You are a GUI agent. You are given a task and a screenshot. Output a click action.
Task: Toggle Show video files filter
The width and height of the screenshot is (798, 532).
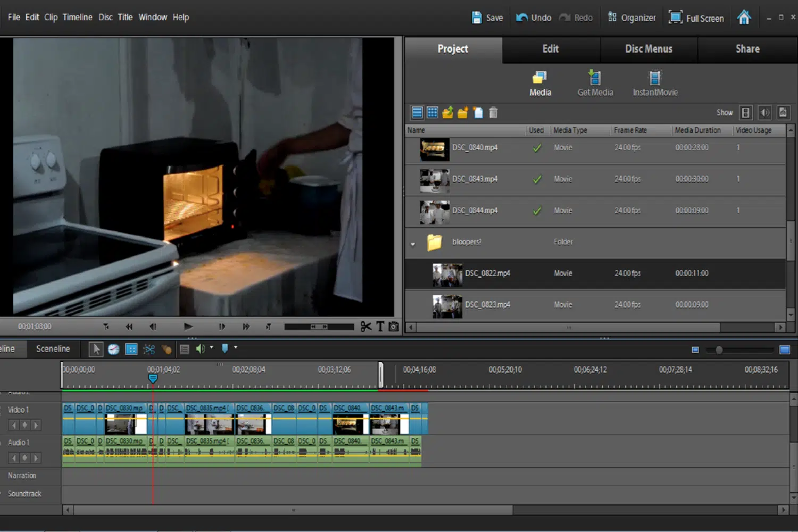(745, 112)
